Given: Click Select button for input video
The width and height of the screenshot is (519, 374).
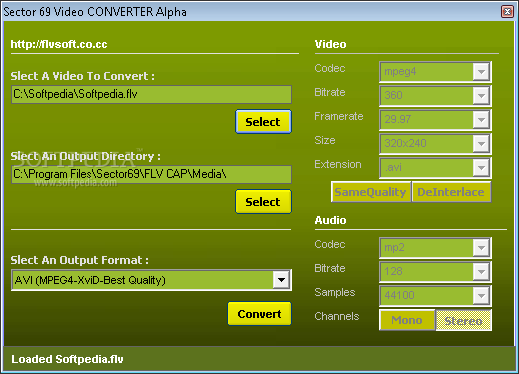Looking at the screenshot, I should pos(263,122).
